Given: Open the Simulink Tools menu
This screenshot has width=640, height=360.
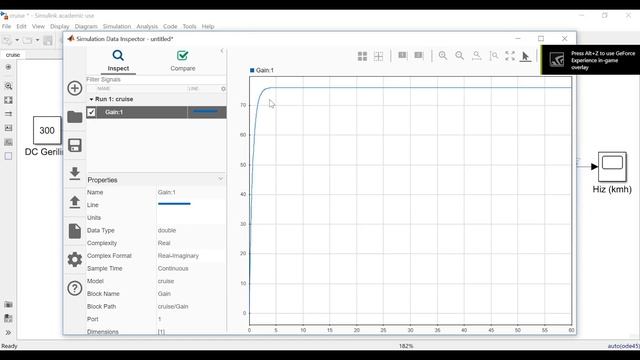Looking at the screenshot, I should coord(189,26).
